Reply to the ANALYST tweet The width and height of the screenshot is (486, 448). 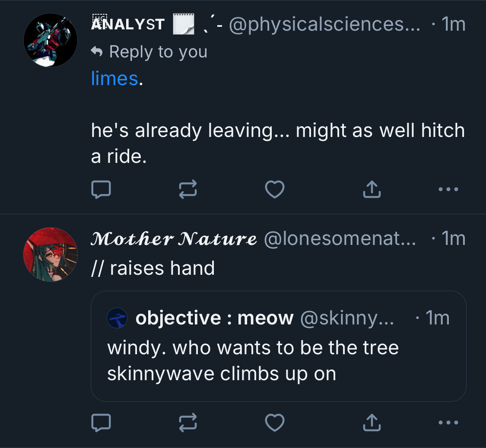point(101,190)
